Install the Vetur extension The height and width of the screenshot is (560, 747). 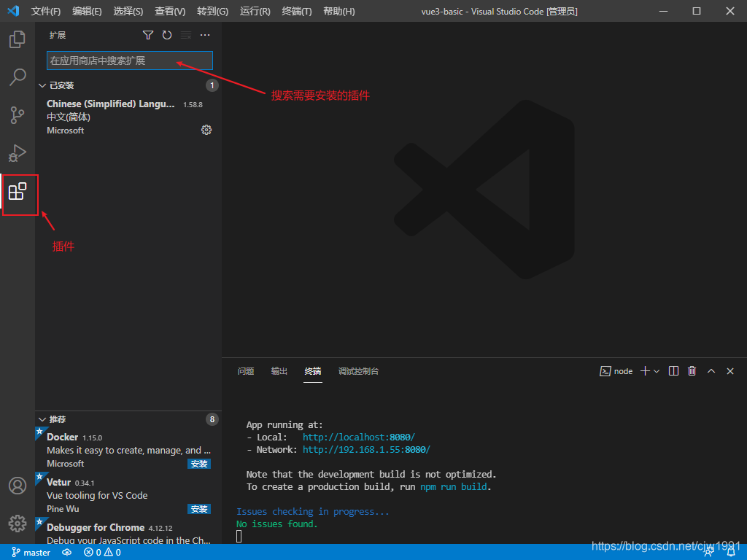tap(199, 509)
